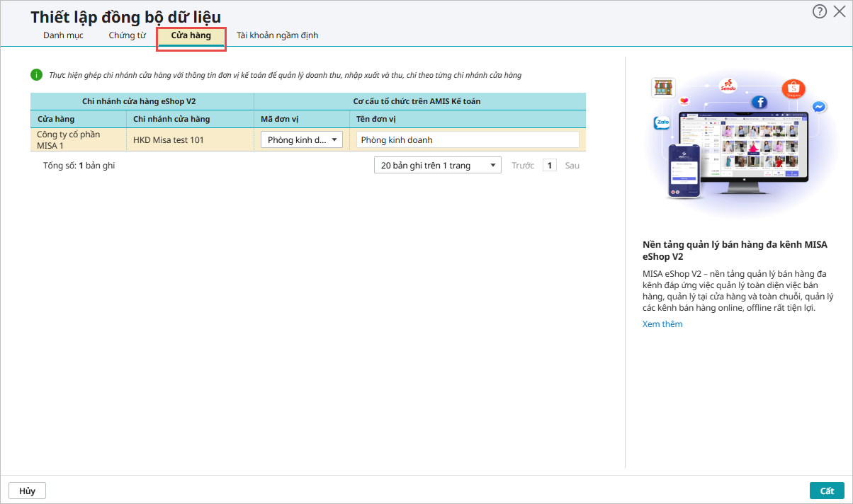Select the HKD Misa test 101 row

pyautogui.click(x=169, y=140)
